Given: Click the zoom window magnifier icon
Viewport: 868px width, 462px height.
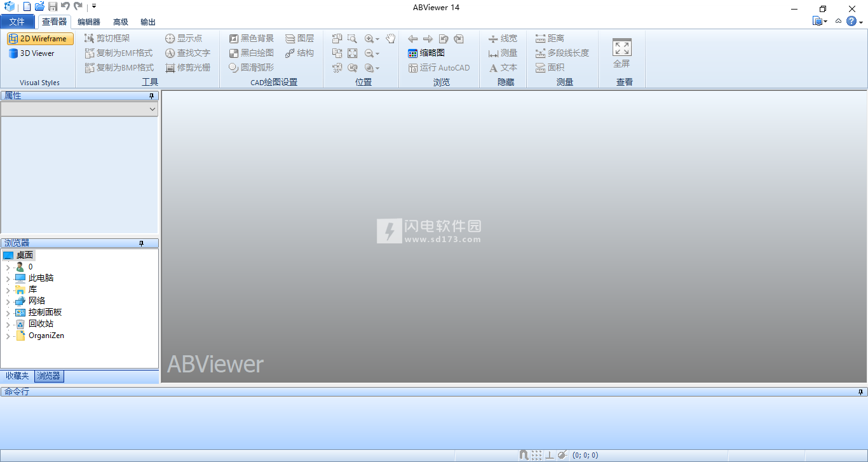Looking at the screenshot, I should (x=352, y=39).
